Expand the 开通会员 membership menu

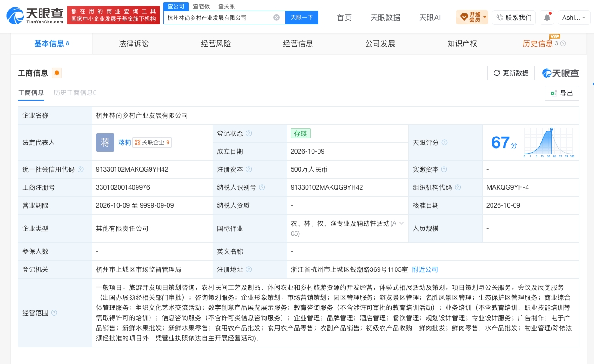click(x=472, y=18)
